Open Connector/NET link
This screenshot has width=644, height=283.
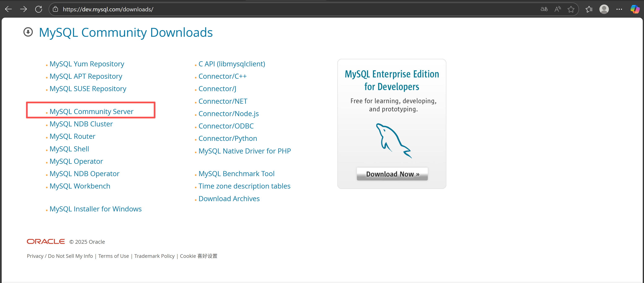point(223,101)
